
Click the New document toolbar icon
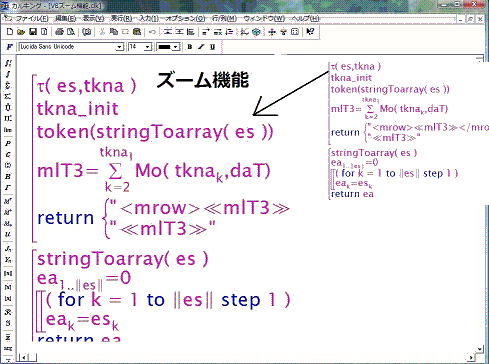pyautogui.click(x=10, y=32)
